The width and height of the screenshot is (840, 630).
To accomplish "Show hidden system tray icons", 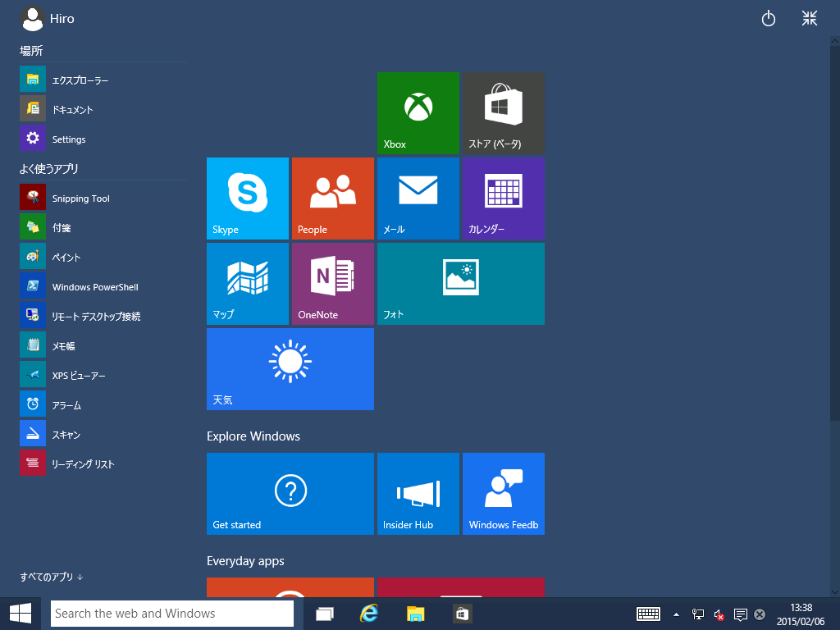I will [x=676, y=614].
